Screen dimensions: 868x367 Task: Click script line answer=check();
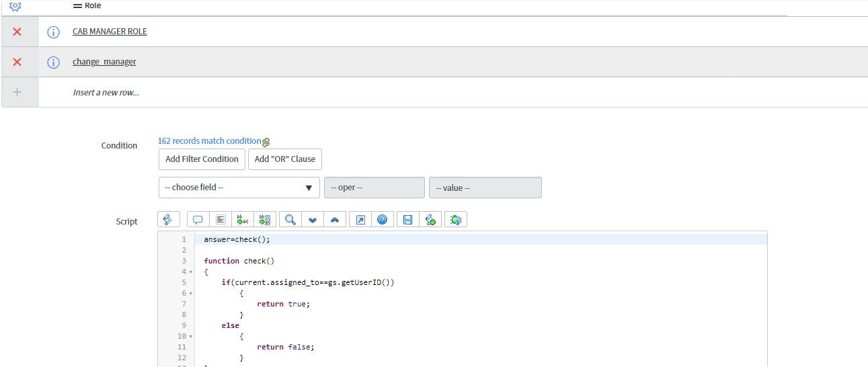click(237, 239)
